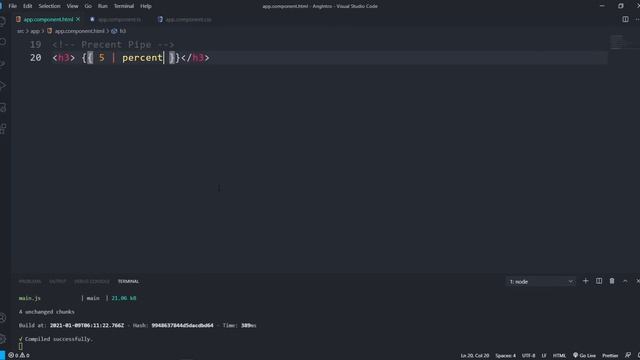Screen dimensions: 640x360
Task: Split the editor to the right
Action: pos(625,19)
